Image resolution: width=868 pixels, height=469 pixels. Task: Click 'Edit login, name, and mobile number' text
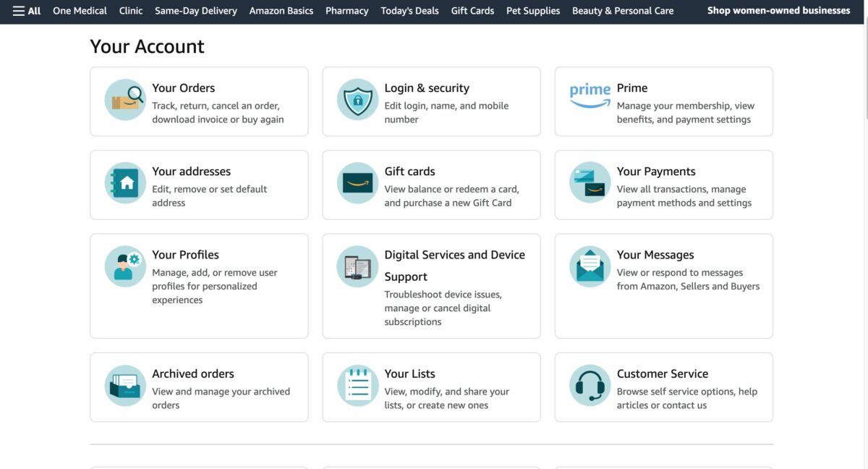pos(446,112)
